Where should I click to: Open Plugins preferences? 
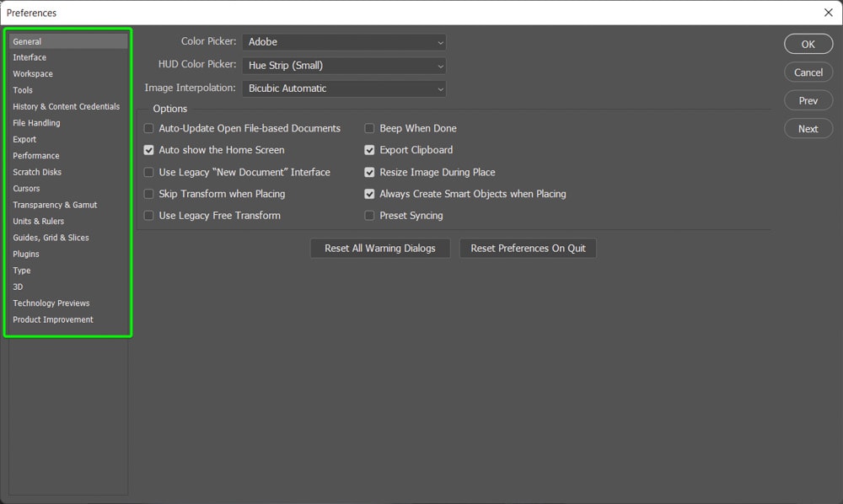(x=68, y=255)
